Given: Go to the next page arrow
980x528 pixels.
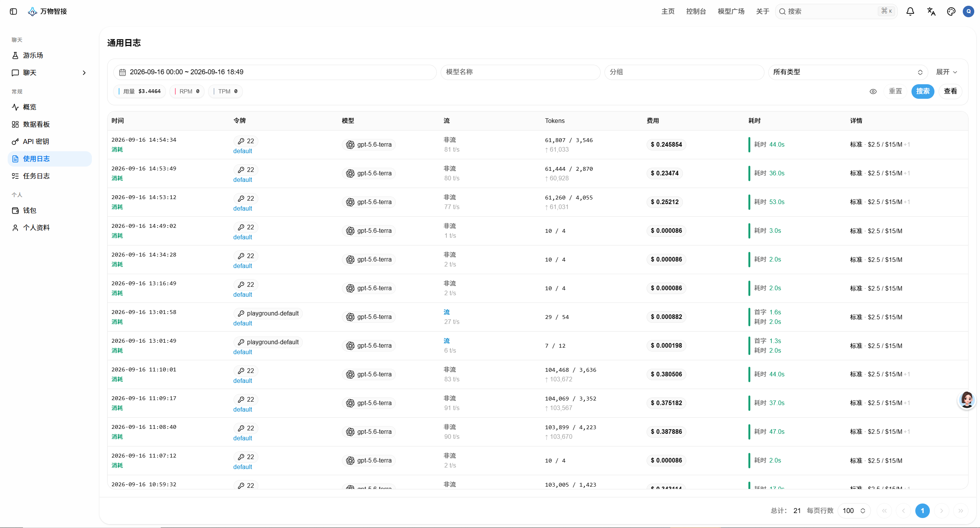Looking at the screenshot, I should (x=942, y=511).
